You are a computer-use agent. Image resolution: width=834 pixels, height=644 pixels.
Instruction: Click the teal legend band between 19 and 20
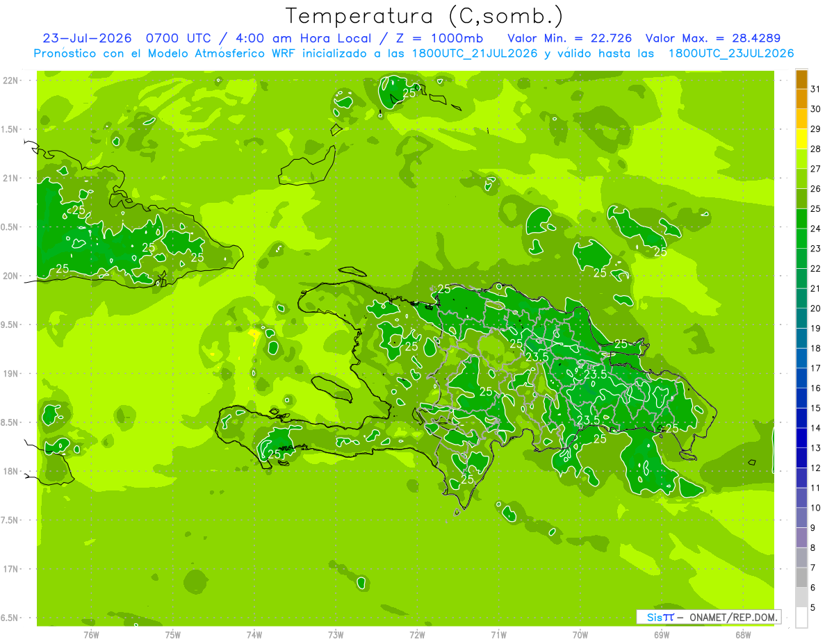(x=801, y=319)
